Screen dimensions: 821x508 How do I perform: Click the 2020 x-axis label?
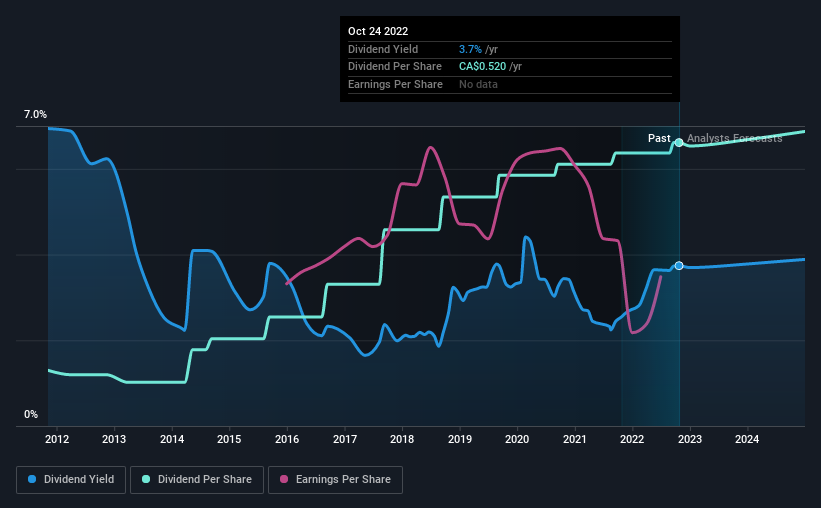click(x=517, y=439)
